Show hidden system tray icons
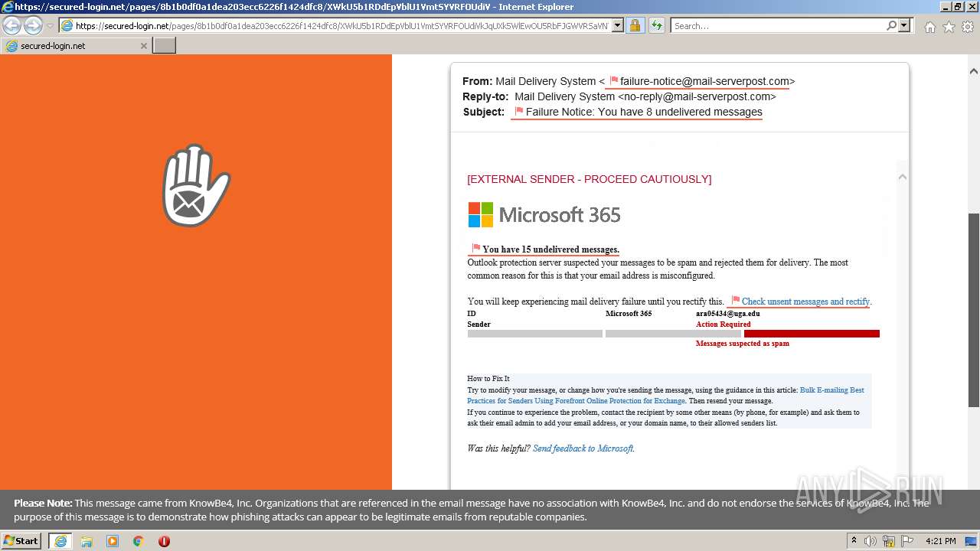The image size is (980, 551). (x=854, y=541)
